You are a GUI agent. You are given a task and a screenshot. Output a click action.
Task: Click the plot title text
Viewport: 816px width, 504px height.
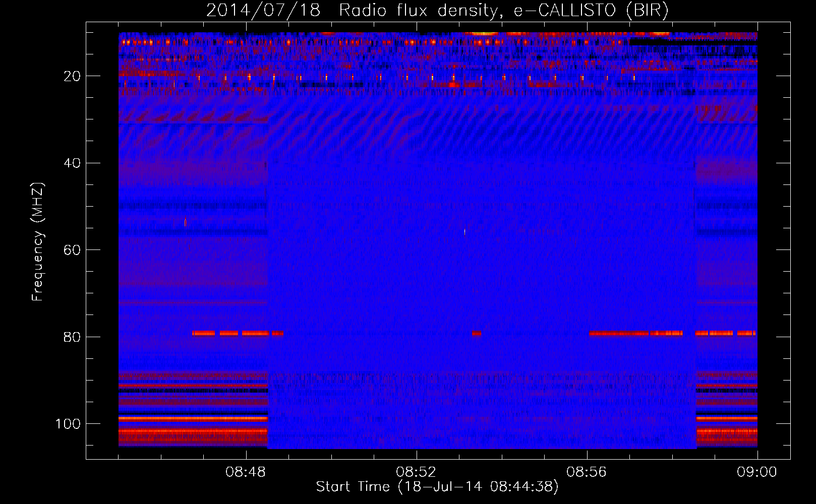[x=437, y=11]
